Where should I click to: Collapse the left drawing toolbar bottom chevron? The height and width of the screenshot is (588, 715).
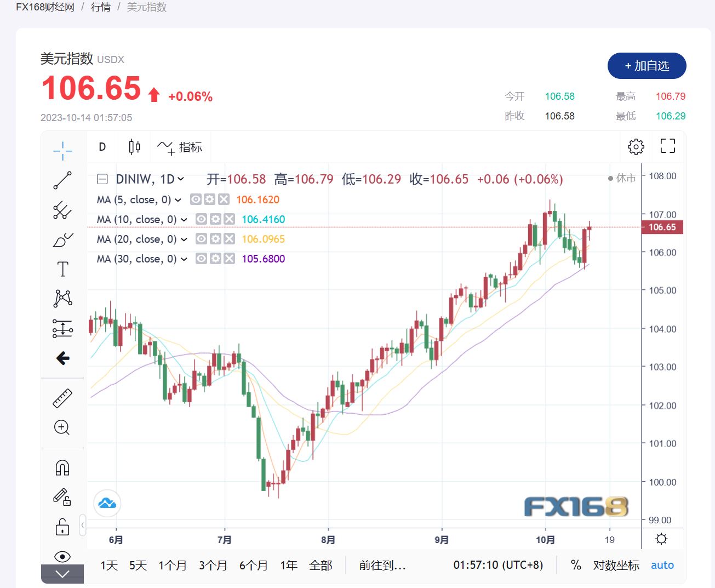pyautogui.click(x=62, y=574)
